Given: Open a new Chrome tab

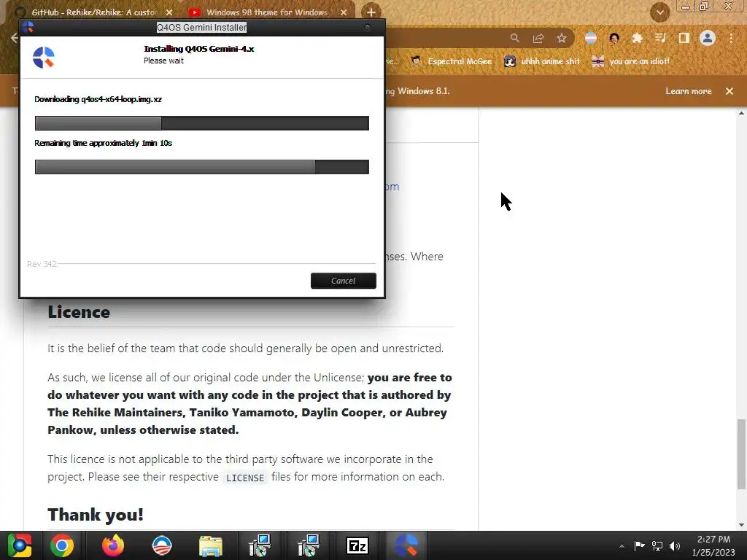Looking at the screenshot, I should [x=371, y=12].
